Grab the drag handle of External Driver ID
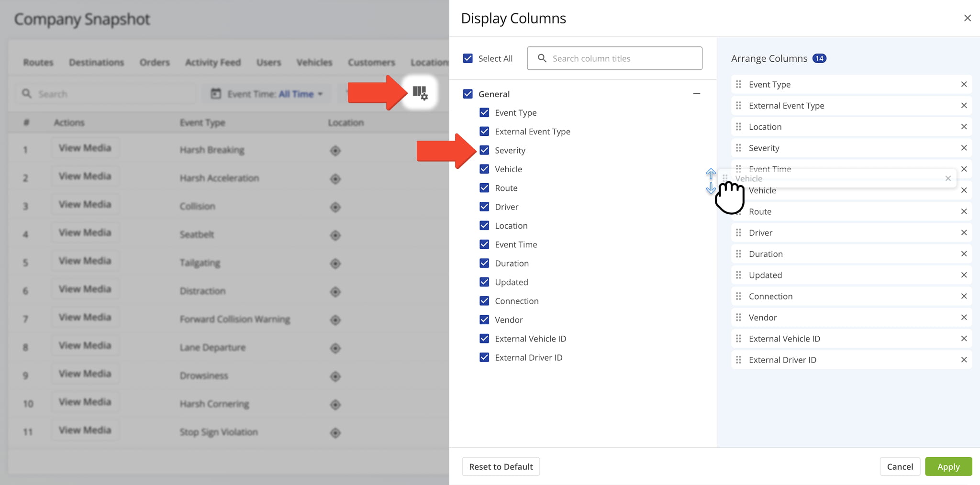 coord(738,360)
